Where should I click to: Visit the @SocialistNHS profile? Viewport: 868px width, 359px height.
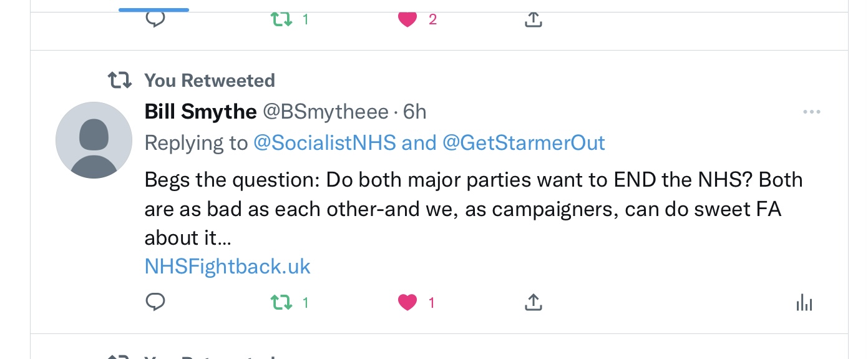pos(324,143)
